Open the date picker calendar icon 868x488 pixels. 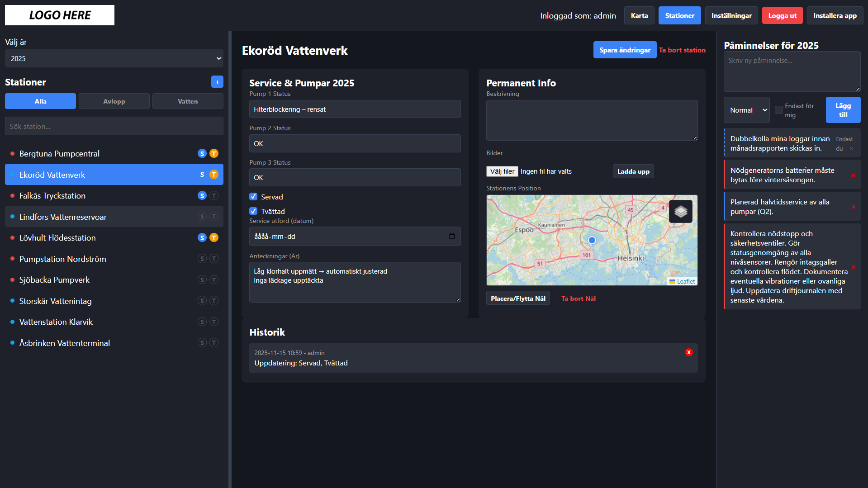(x=451, y=237)
